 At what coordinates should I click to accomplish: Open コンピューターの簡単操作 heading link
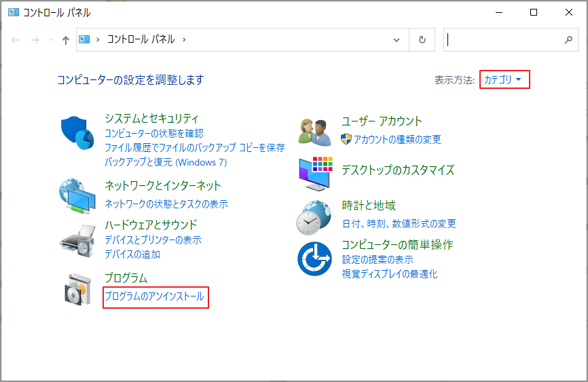[397, 245]
